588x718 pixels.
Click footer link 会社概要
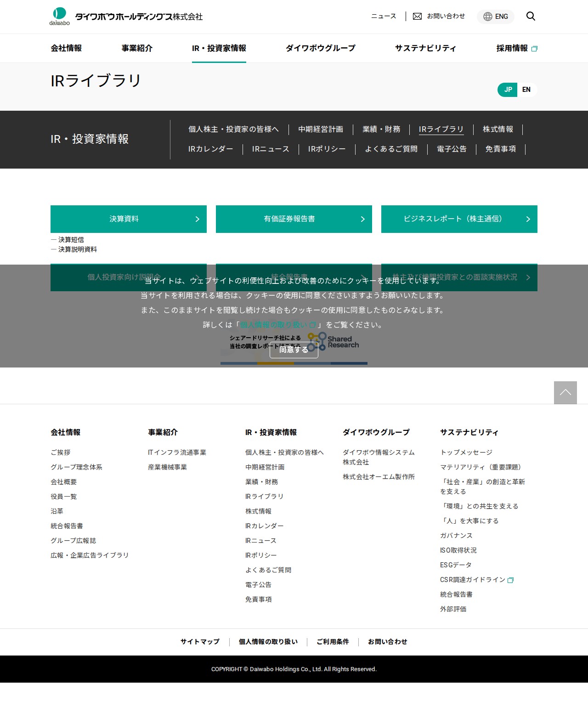64,482
